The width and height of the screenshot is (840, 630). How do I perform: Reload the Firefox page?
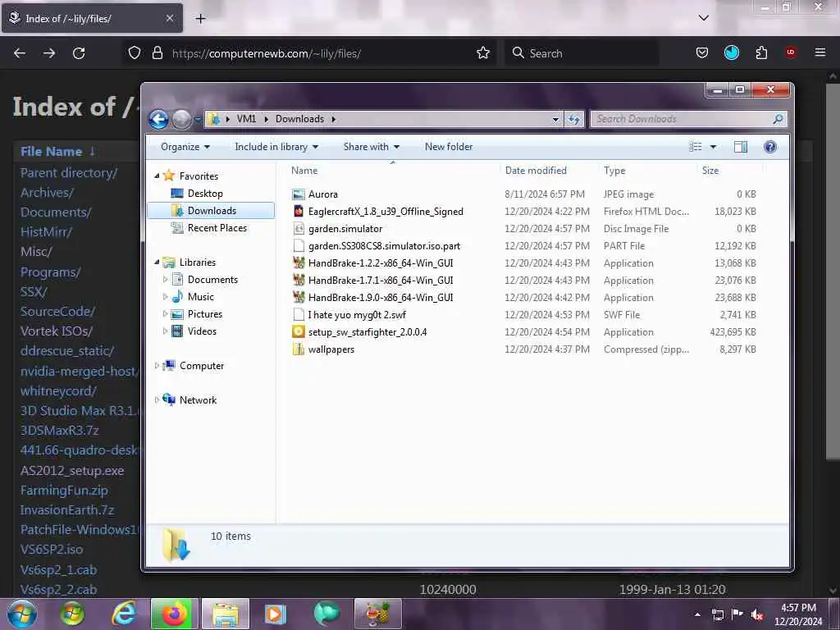point(79,53)
